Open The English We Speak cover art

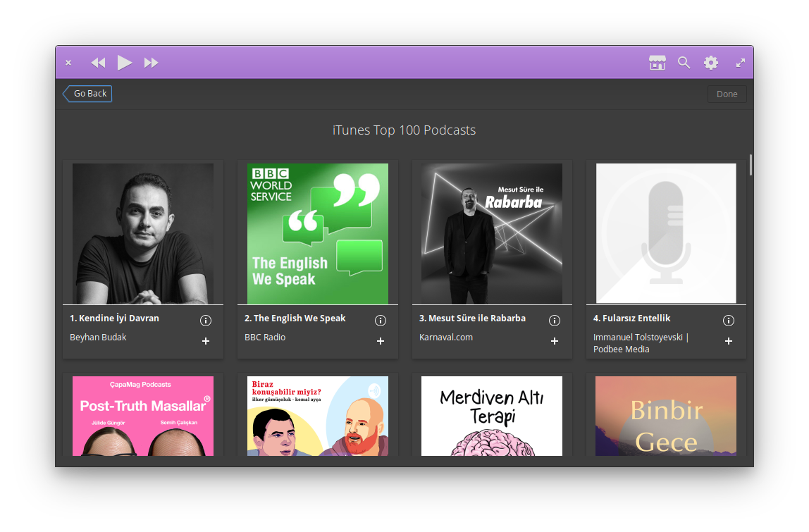(318, 234)
